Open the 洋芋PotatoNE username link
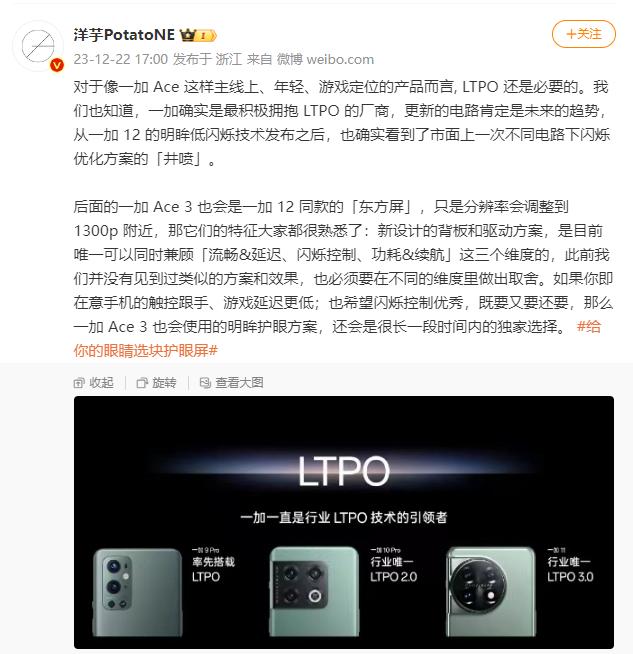 tap(124, 35)
